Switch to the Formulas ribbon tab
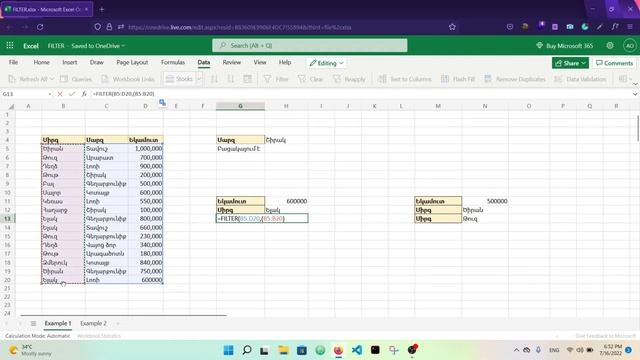The height and width of the screenshot is (360, 640). [x=173, y=62]
